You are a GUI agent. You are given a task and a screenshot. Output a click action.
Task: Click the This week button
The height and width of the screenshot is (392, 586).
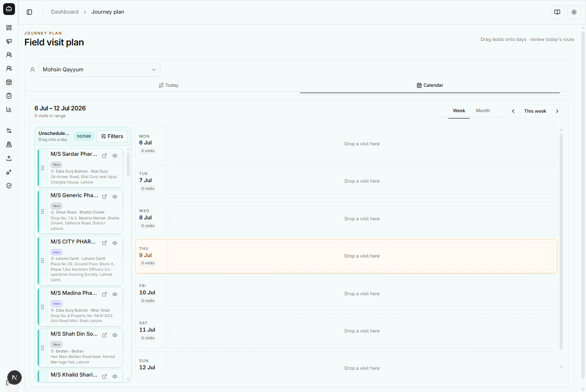coord(535,111)
